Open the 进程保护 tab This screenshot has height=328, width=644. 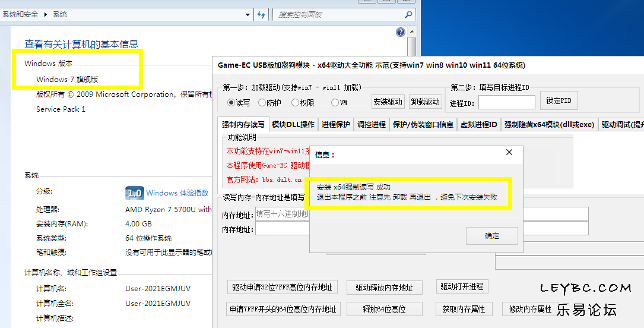tap(336, 125)
